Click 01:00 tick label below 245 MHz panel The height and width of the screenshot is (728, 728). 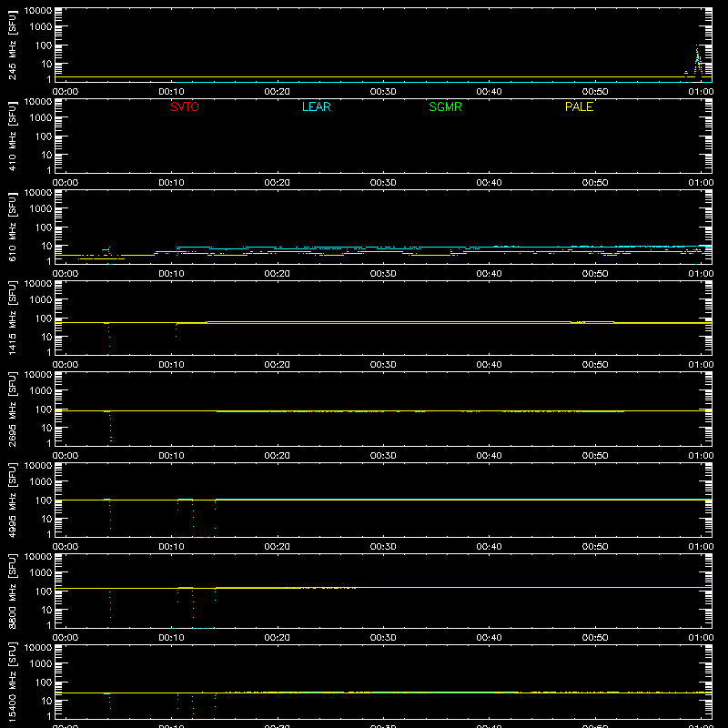pyautogui.click(x=701, y=92)
